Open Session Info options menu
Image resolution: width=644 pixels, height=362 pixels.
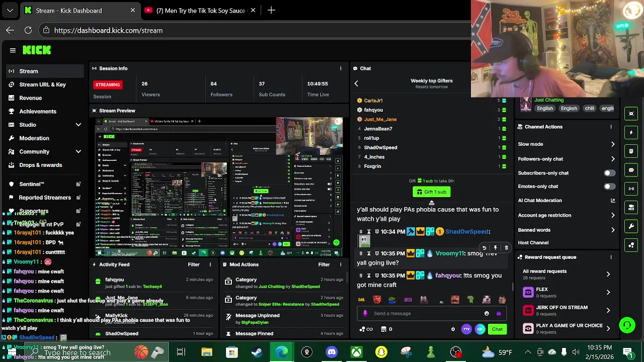point(341,68)
